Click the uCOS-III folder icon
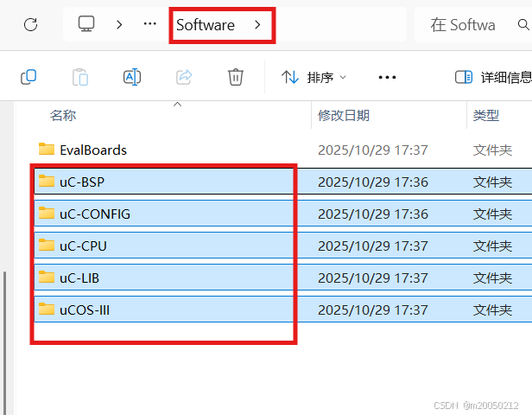This screenshot has height=415, width=532. point(47,309)
